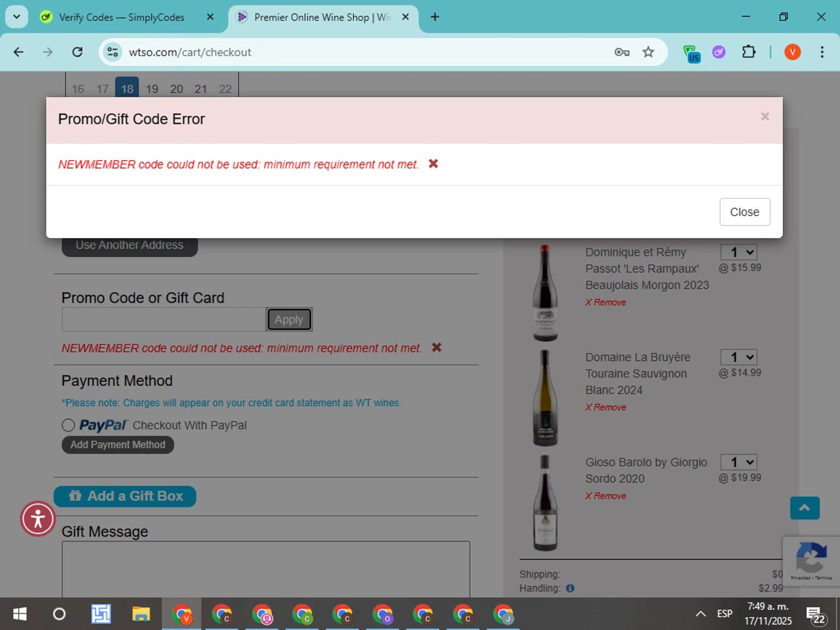The image size is (840, 630).
Task: Open quantity dropdown for Touraine Sauvignon Blanc 2024
Action: (x=739, y=357)
